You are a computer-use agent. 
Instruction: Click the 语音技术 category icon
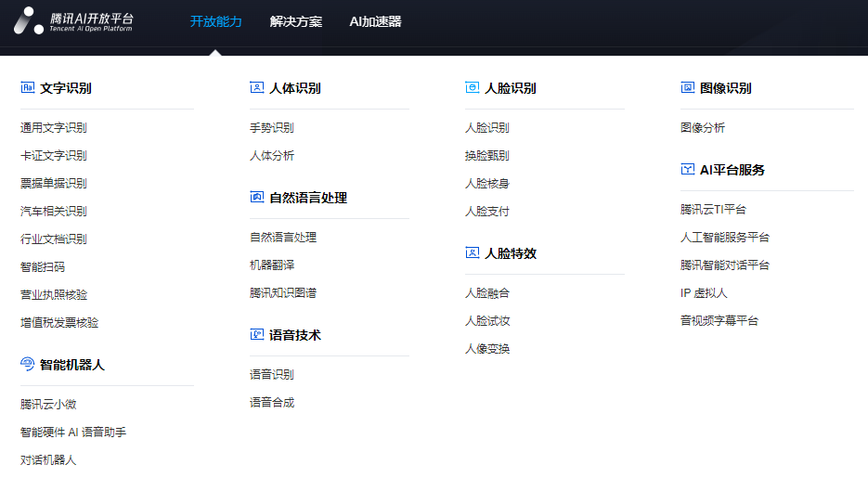pyautogui.click(x=257, y=335)
